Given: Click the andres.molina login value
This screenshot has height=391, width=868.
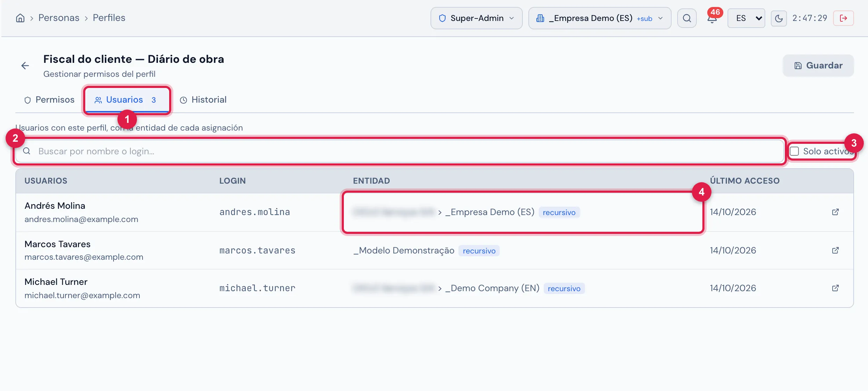Looking at the screenshot, I should pyautogui.click(x=255, y=212).
